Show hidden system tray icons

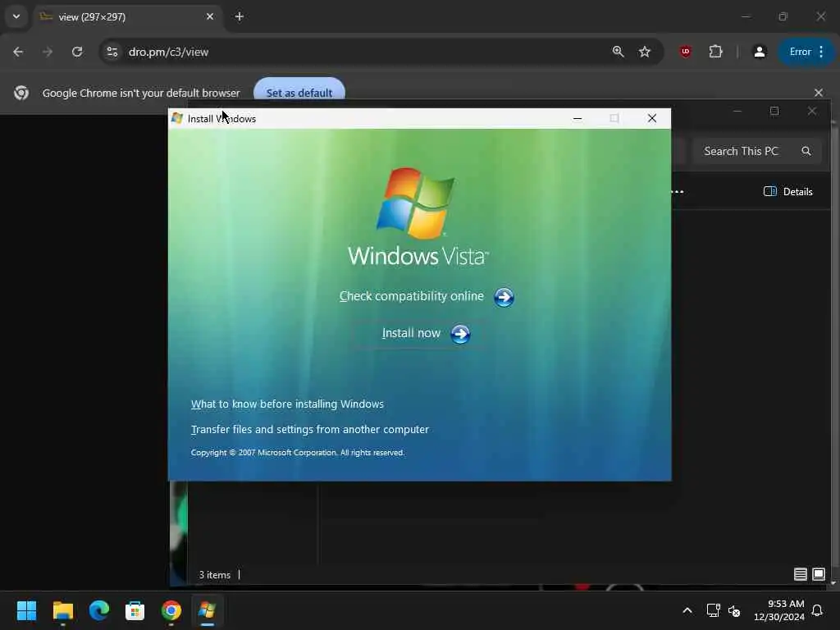pos(687,610)
